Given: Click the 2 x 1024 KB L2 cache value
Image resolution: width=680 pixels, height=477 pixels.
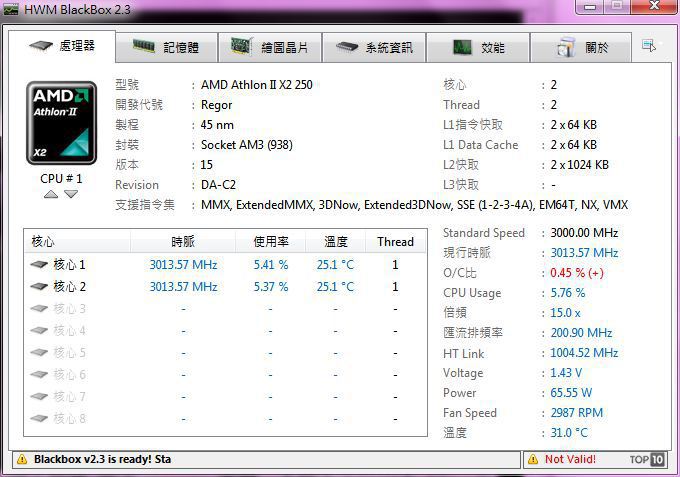Looking at the screenshot, I should click(580, 165).
